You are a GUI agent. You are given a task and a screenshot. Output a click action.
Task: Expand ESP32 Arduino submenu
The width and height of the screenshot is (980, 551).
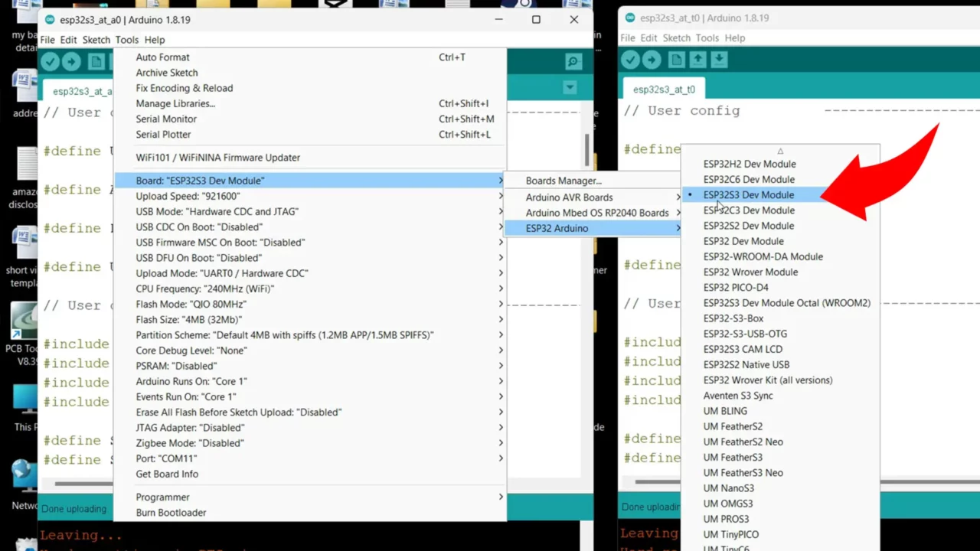(593, 228)
